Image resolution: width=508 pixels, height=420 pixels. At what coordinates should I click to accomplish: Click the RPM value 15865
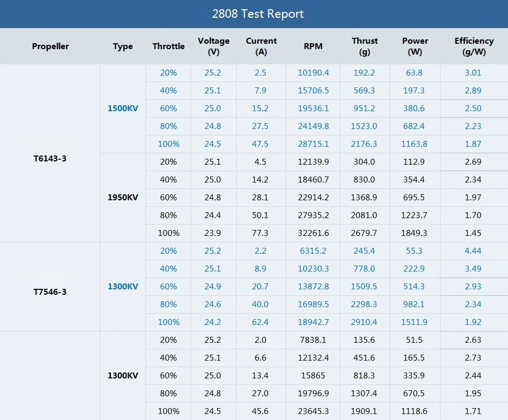313,376
